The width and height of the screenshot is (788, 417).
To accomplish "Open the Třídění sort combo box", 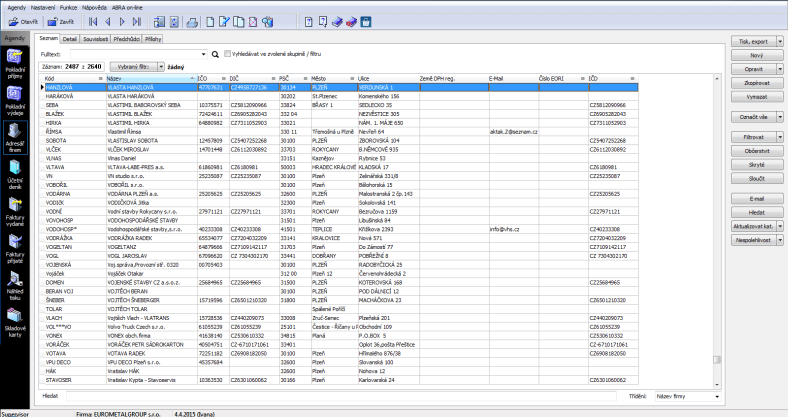I will 688,396.
